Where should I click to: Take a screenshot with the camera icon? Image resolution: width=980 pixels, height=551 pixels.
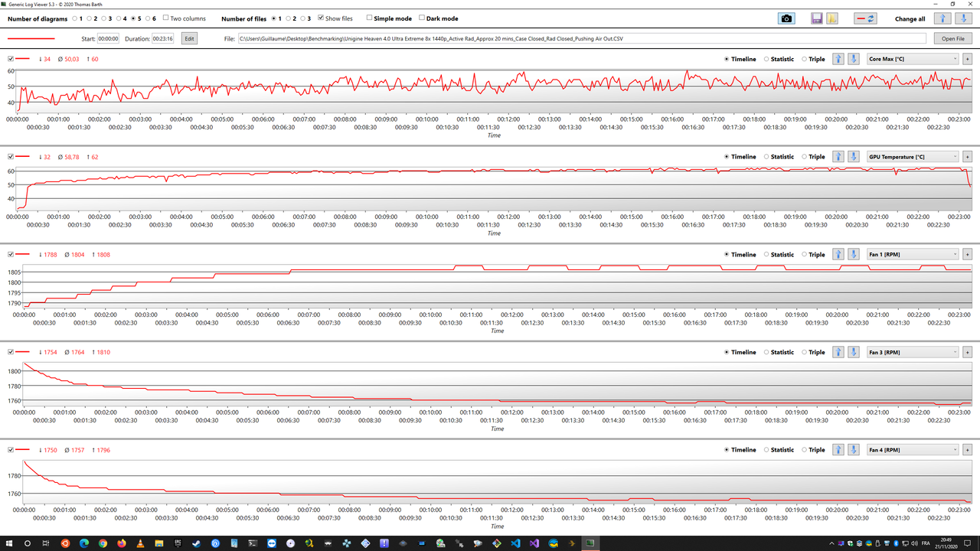click(786, 18)
